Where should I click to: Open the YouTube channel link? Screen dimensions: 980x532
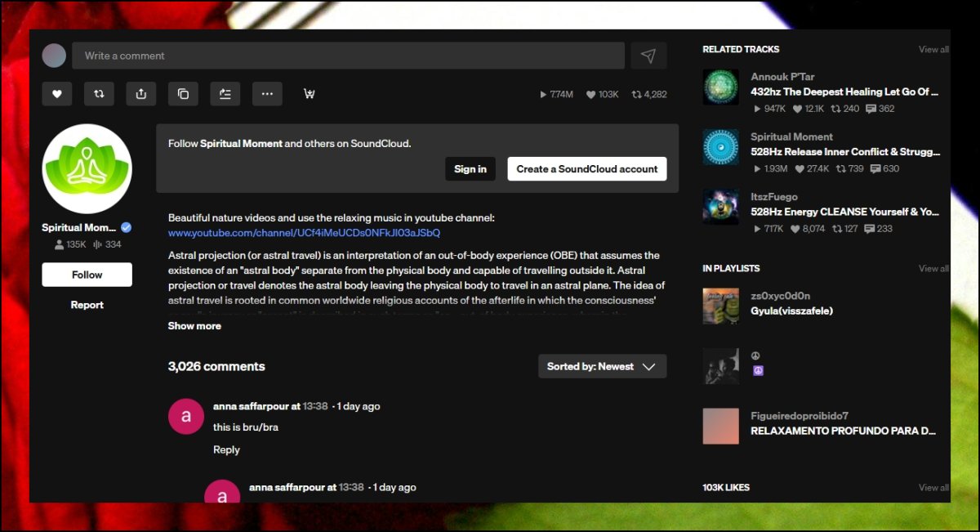(x=304, y=233)
